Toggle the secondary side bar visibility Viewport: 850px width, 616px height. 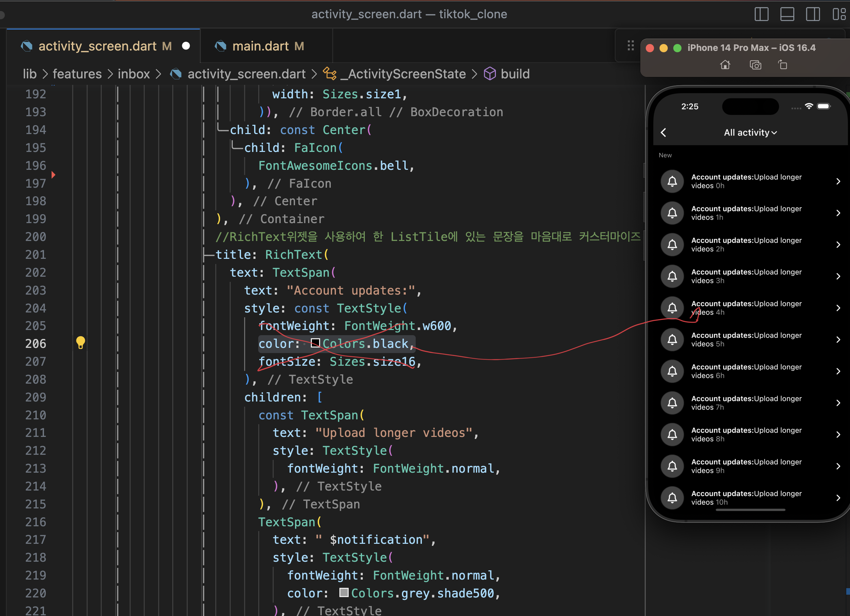[813, 14]
